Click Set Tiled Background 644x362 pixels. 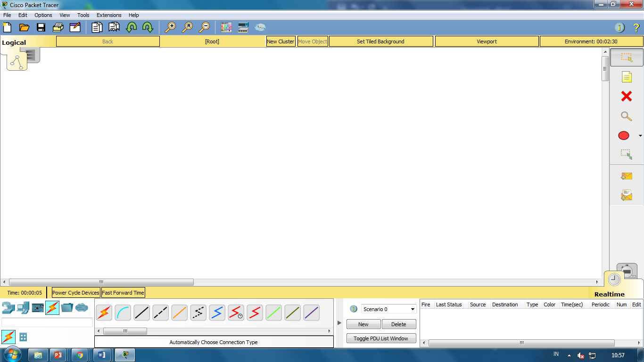click(381, 41)
